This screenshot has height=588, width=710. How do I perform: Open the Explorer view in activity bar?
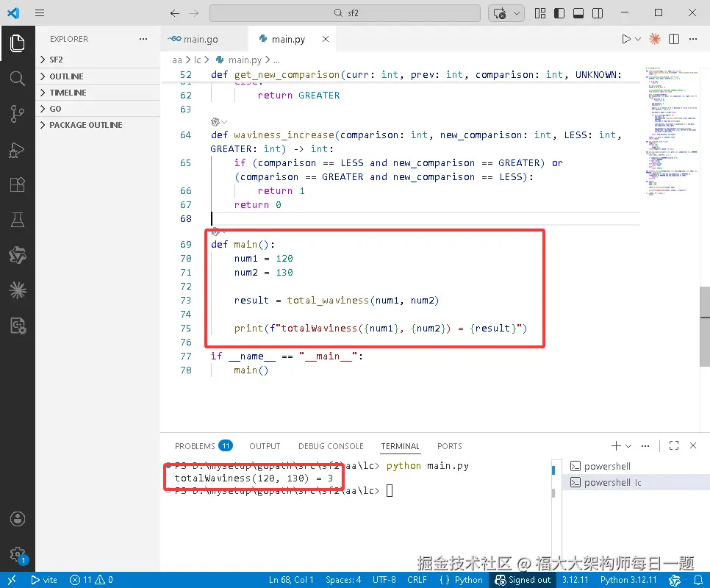click(17, 43)
